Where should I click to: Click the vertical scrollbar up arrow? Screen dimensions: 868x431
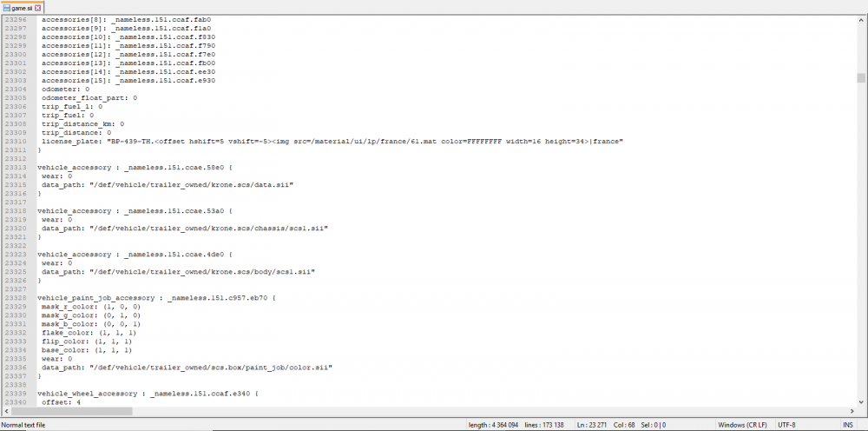click(x=861, y=19)
